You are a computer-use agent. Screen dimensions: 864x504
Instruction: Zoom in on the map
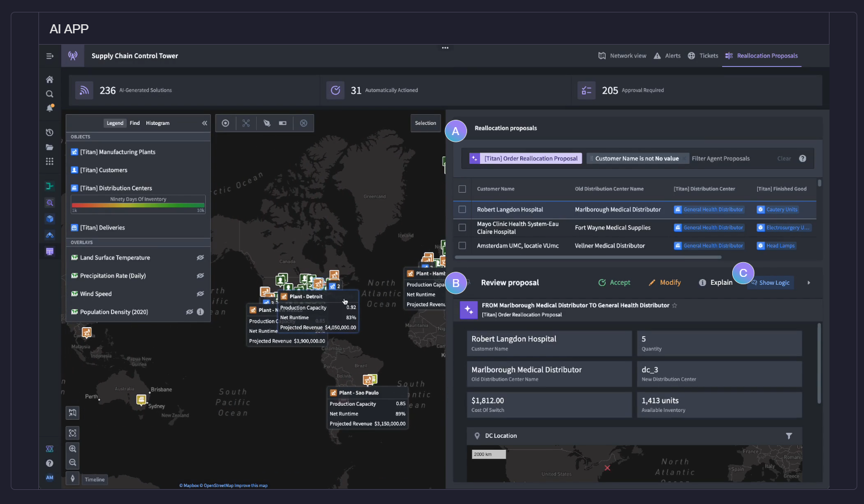(x=72, y=449)
